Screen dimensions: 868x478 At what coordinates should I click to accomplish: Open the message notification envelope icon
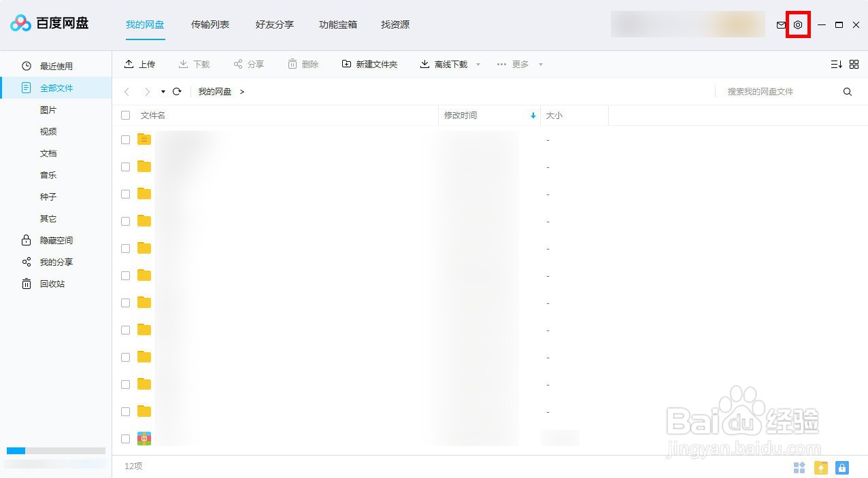tap(781, 24)
